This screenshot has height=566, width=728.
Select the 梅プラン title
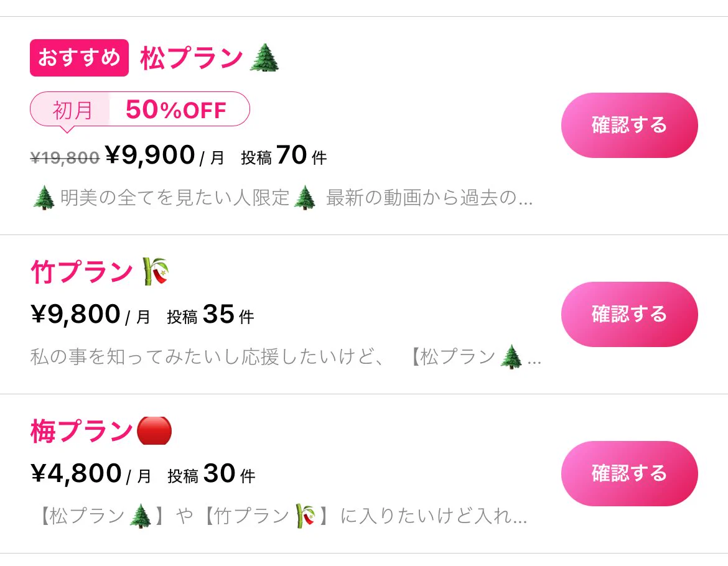point(82,431)
